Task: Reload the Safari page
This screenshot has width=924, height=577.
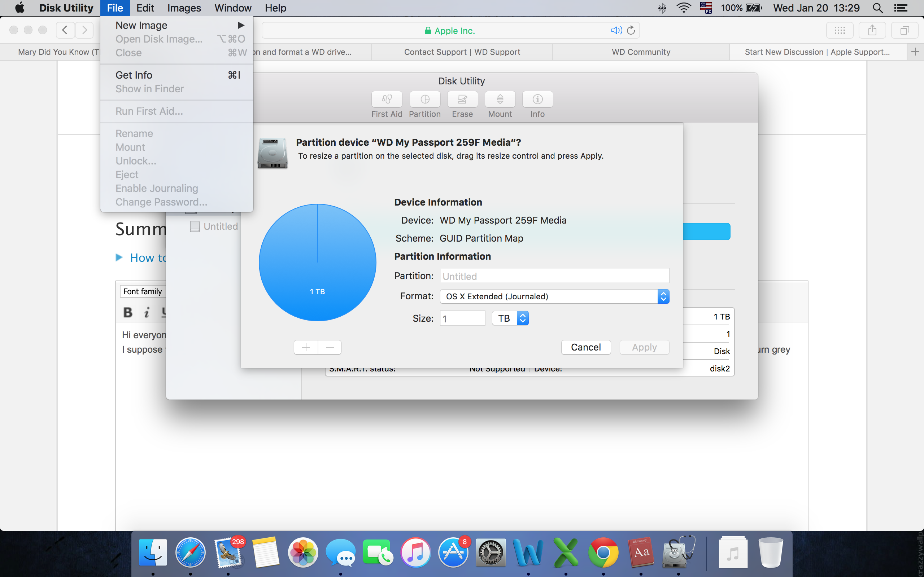Action: pos(631,30)
